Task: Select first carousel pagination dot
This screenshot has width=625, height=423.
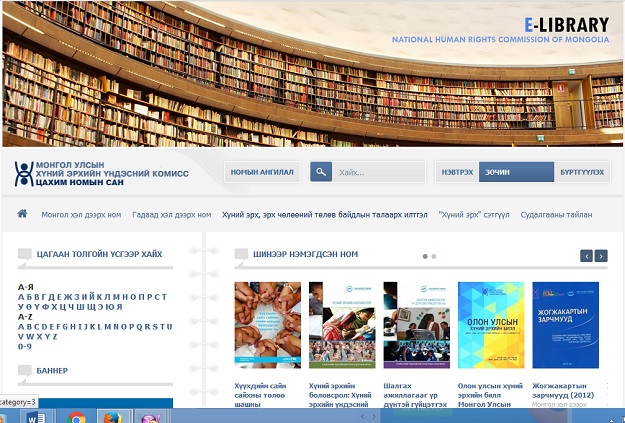Action: point(425,256)
